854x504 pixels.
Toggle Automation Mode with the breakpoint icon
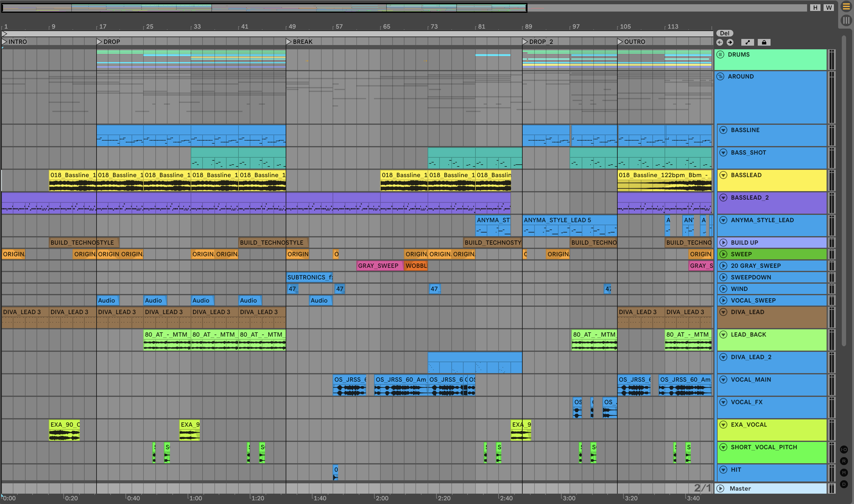point(747,42)
